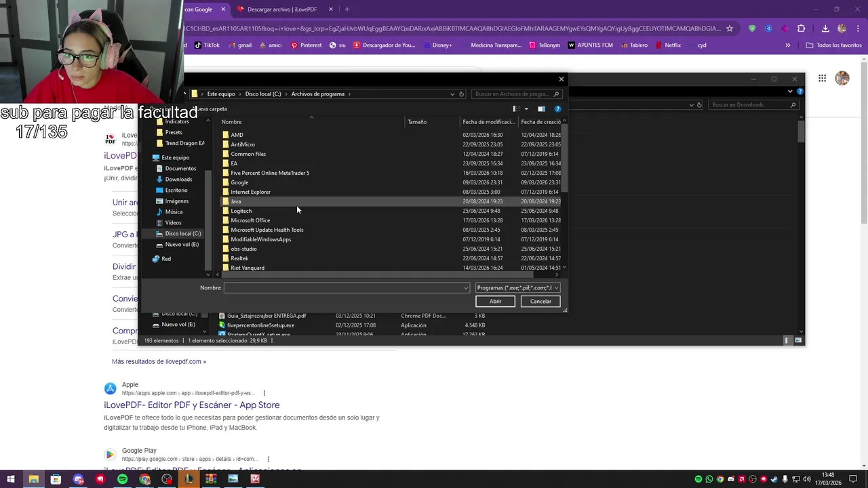The width and height of the screenshot is (868, 488).
Task: Select Five Percent Online MetaTrader 5 folder
Action: tap(269, 173)
